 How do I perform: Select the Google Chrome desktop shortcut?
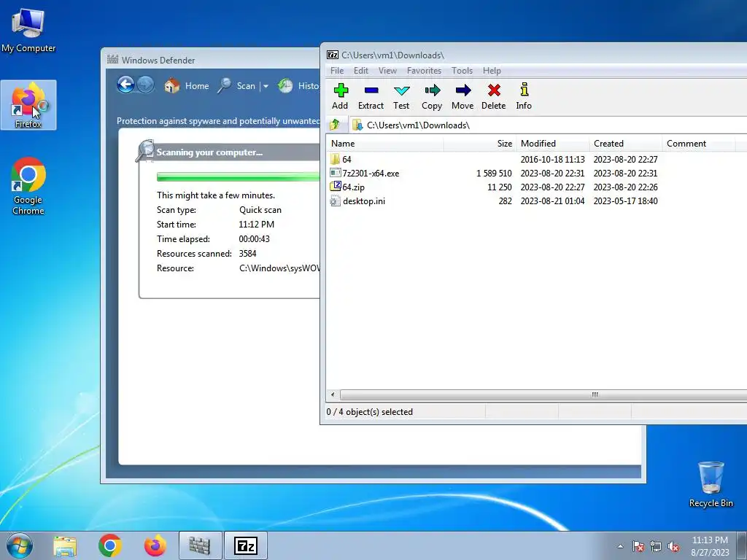28,186
